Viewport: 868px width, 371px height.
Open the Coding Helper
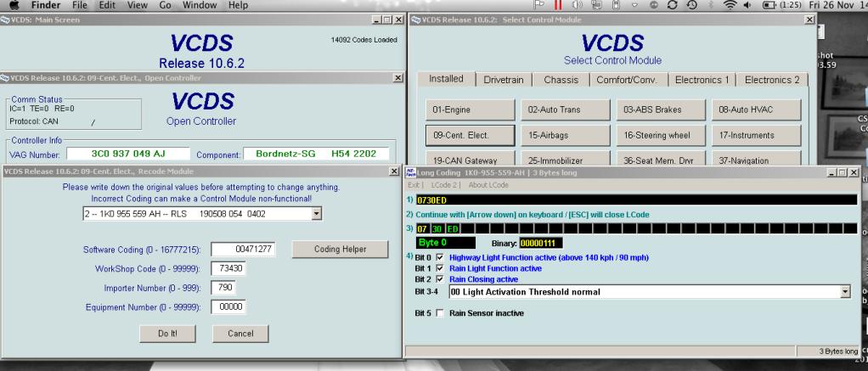click(x=340, y=250)
